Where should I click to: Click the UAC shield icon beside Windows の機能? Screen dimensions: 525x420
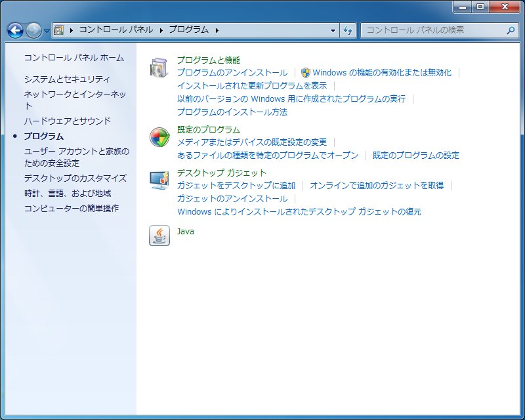pyautogui.click(x=305, y=73)
